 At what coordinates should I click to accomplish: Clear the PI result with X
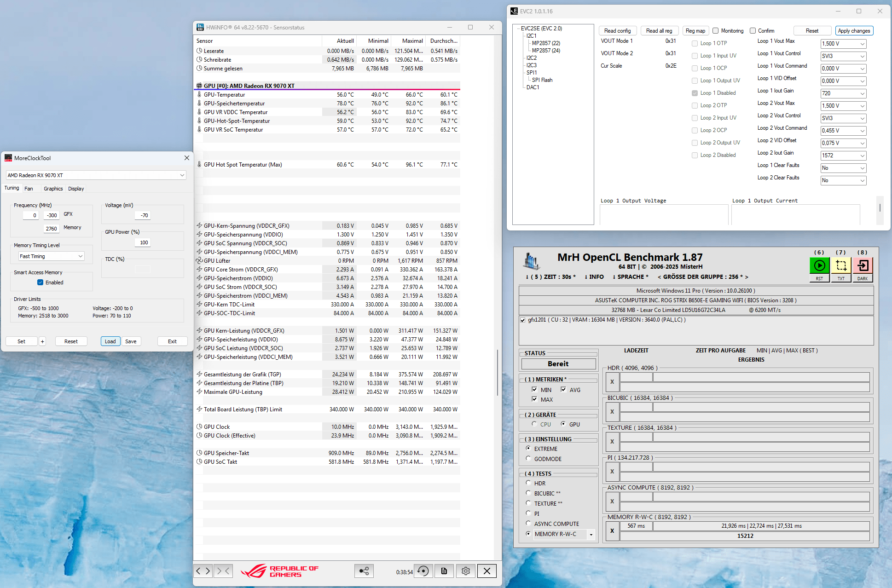(612, 472)
